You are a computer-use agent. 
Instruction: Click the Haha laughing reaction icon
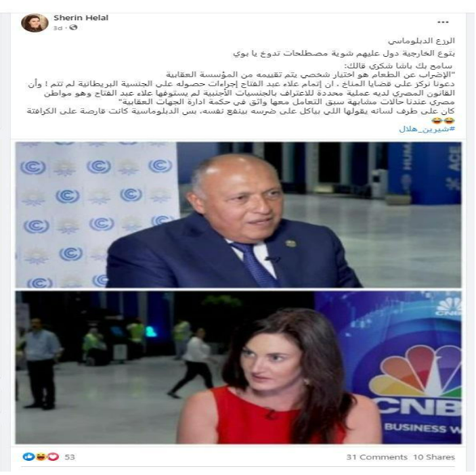[x=41, y=457]
